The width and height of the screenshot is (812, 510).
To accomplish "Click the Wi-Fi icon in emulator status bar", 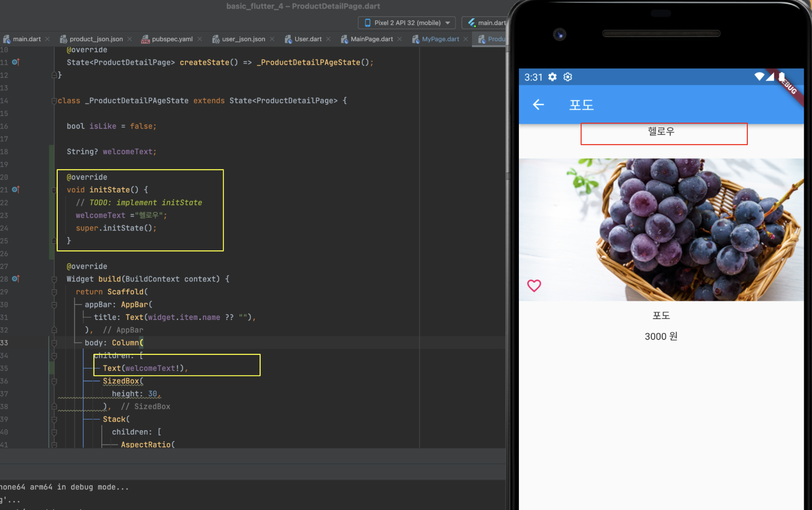I will [759, 77].
